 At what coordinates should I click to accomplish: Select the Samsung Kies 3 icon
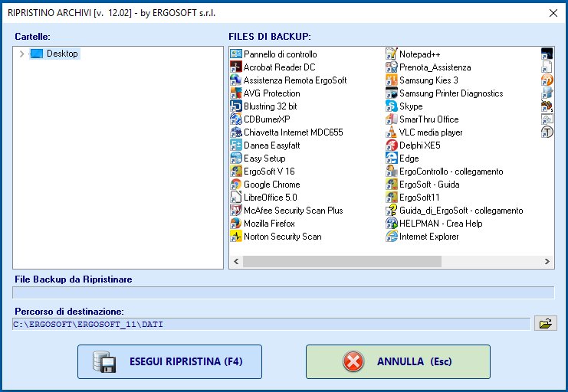pos(391,80)
